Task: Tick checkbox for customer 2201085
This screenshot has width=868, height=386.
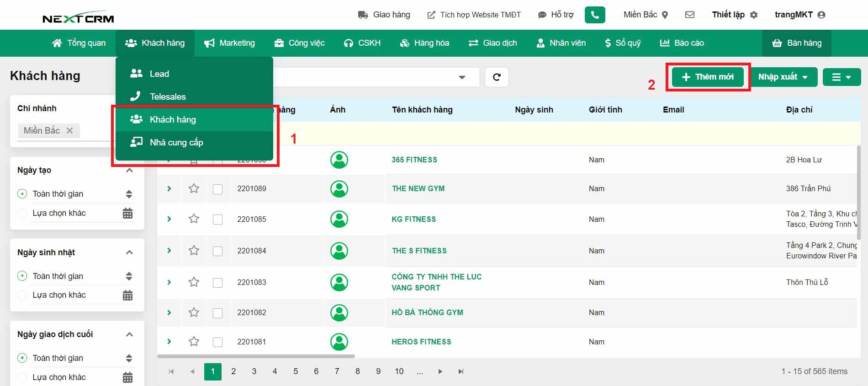Action: coord(217,220)
